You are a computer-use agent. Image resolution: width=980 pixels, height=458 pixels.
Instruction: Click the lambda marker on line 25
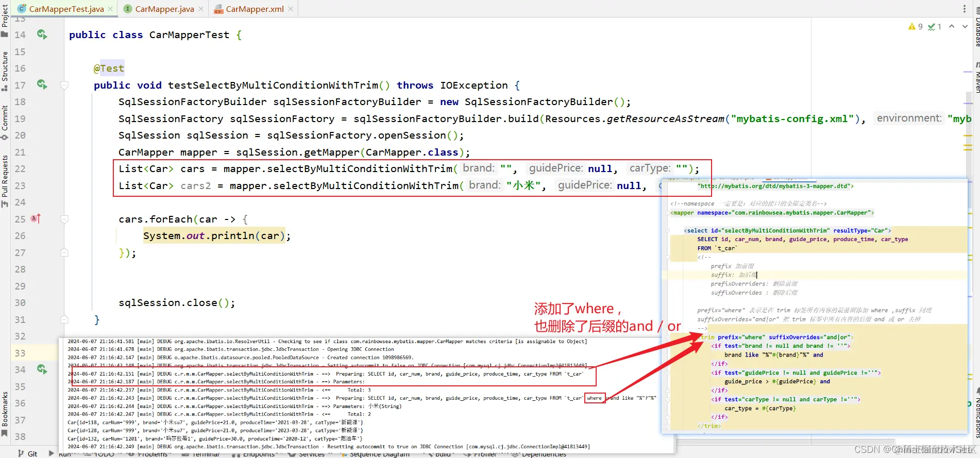point(35,218)
